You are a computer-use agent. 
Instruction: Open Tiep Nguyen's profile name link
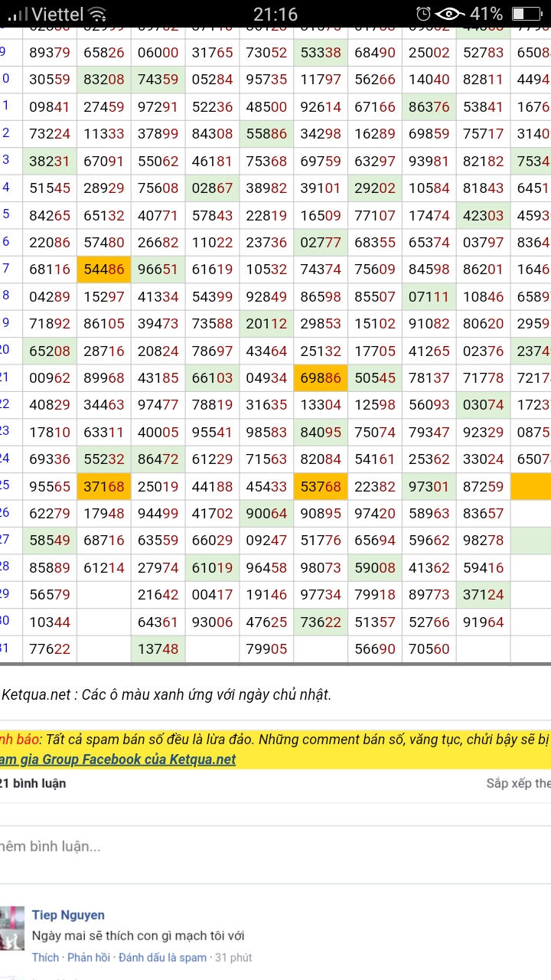tap(68, 915)
